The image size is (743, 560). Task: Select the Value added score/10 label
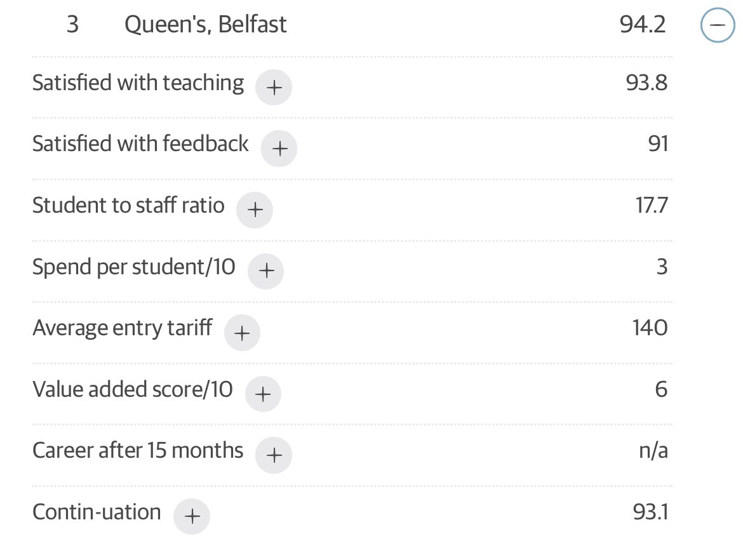coord(133,389)
